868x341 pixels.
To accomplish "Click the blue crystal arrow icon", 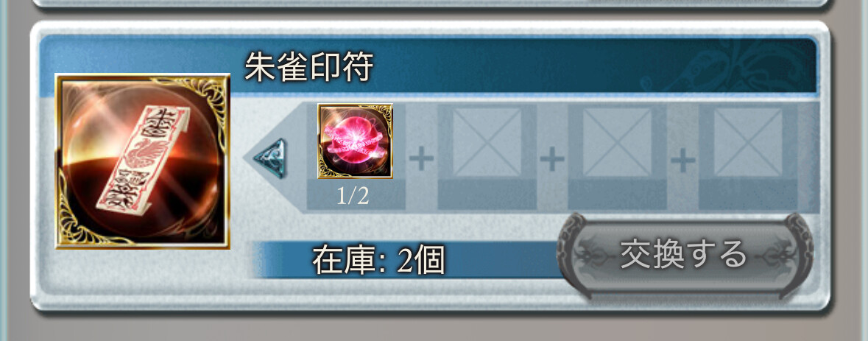I will (271, 158).
